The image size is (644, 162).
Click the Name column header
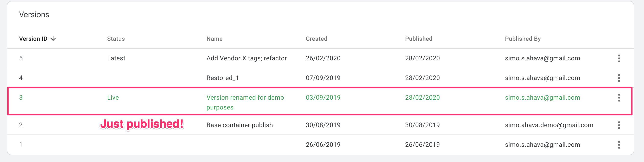[215, 39]
